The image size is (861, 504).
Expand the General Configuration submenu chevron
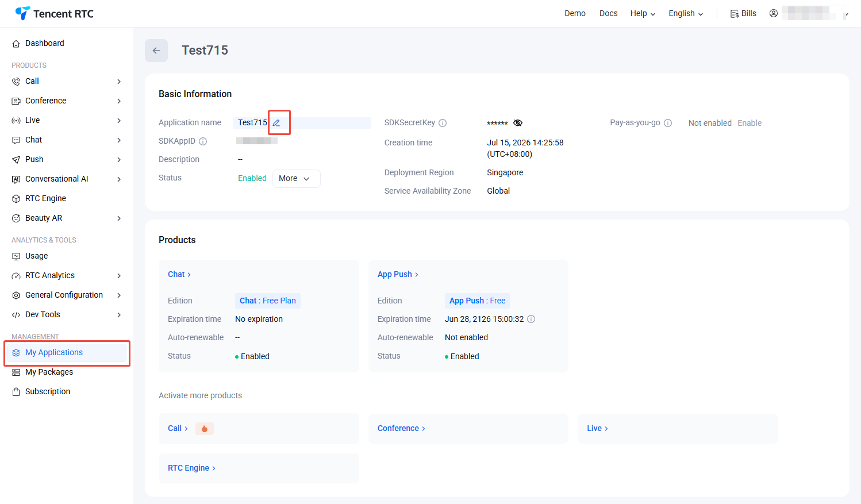coord(119,295)
